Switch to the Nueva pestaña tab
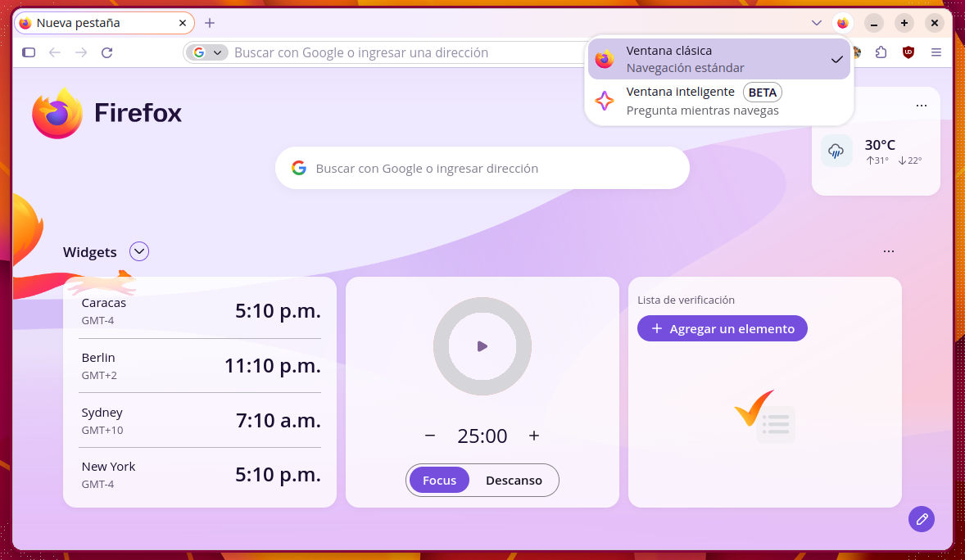The width and height of the screenshot is (965, 560). tap(103, 23)
